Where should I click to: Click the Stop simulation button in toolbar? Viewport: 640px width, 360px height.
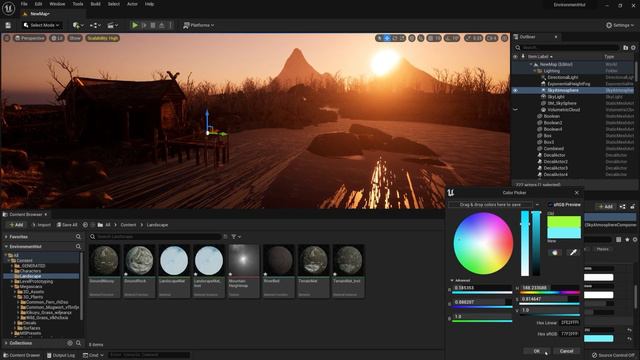tap(153, 25)
